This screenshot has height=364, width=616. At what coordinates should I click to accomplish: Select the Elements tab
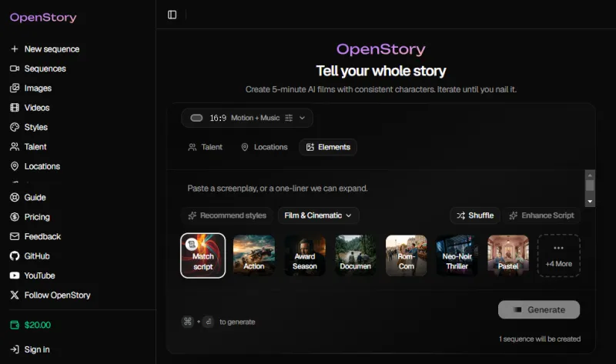[328, 147]
